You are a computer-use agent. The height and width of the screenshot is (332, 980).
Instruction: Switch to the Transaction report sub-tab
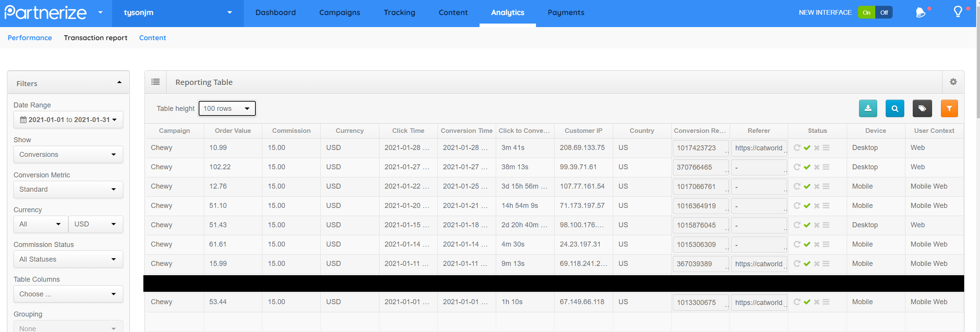(95, 38)
